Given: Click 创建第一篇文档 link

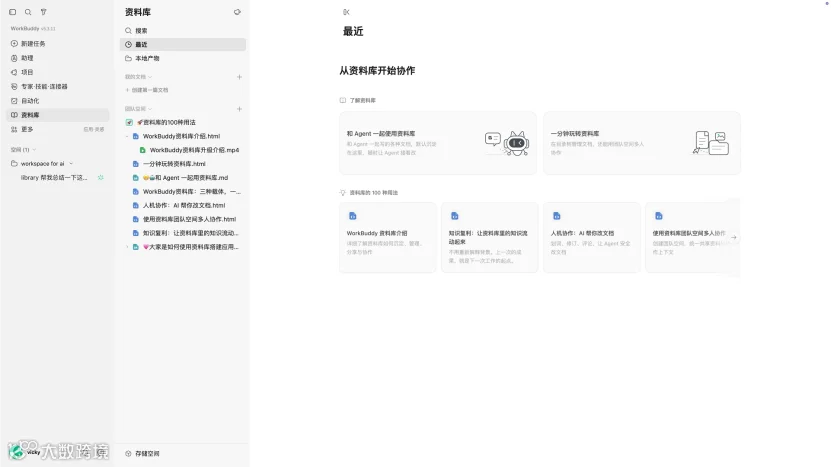Looking at the screenshot, I should pyautogui.click(x=147, y=90).
